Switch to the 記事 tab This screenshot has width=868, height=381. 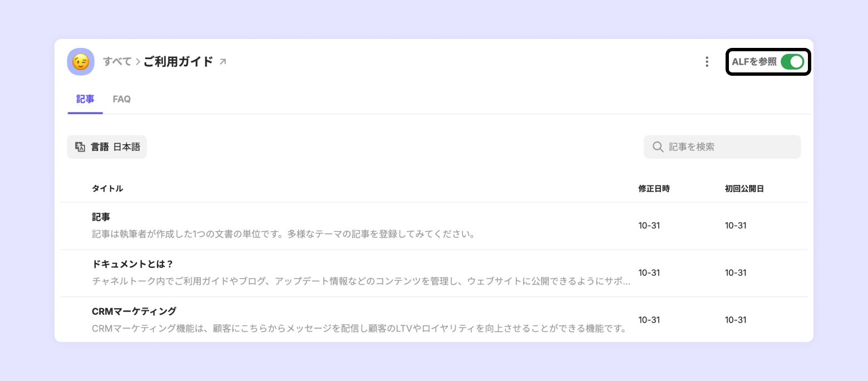pyautogui.click(x=85, y=99)
